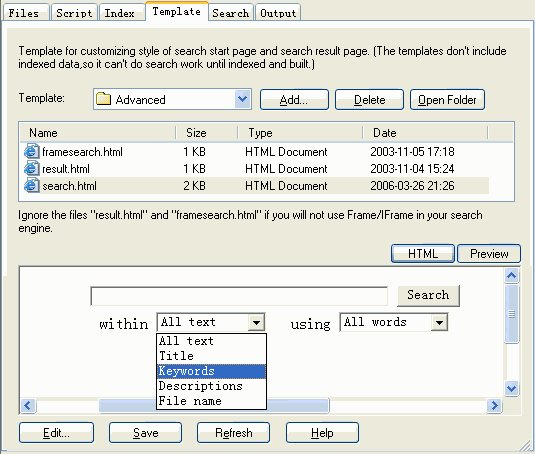
Task: Click preview scroll right arrow
Action: click(x=494, y=406)
